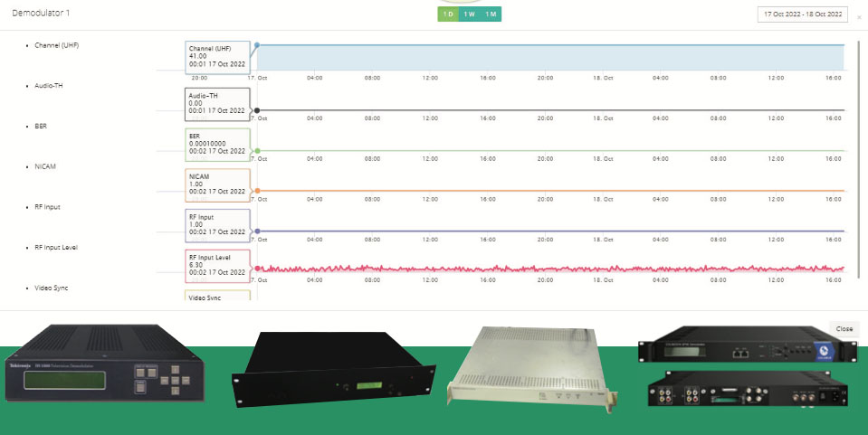Select Video Sync in the parameter list
Image resolution: width=868 pixels, height=435 pixels.
pyautogui.click(x=52, y=288)
